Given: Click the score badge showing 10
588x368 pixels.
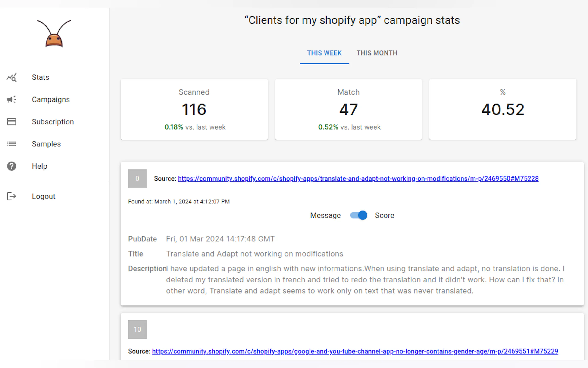Looking at the screenshot, I should point(137,330).
